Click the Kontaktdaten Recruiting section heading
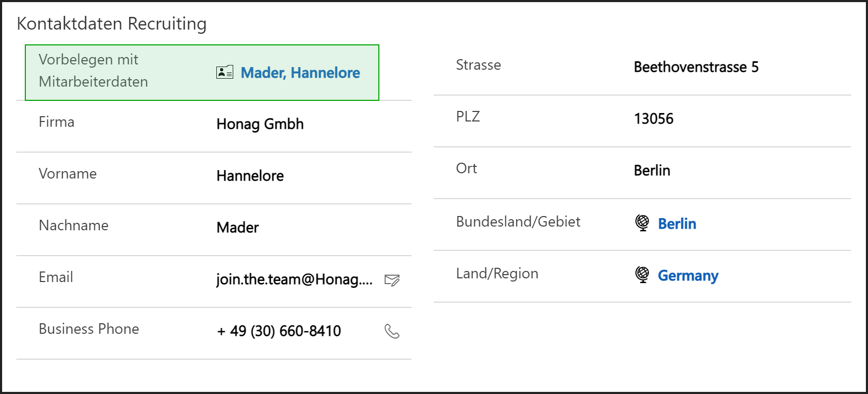Image resolution: width=868 pixels, height=394 pixels. tap(112, 24)
